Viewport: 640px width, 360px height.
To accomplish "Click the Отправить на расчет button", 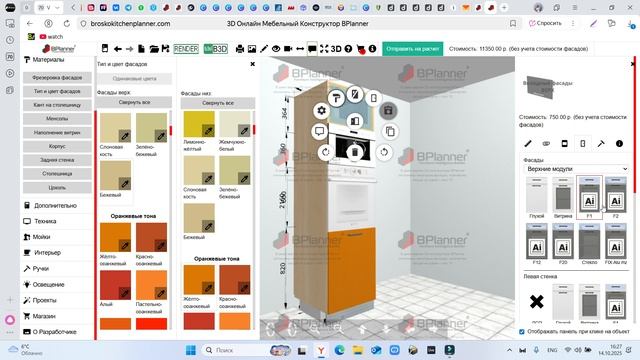I will click(x=413, y=49).
